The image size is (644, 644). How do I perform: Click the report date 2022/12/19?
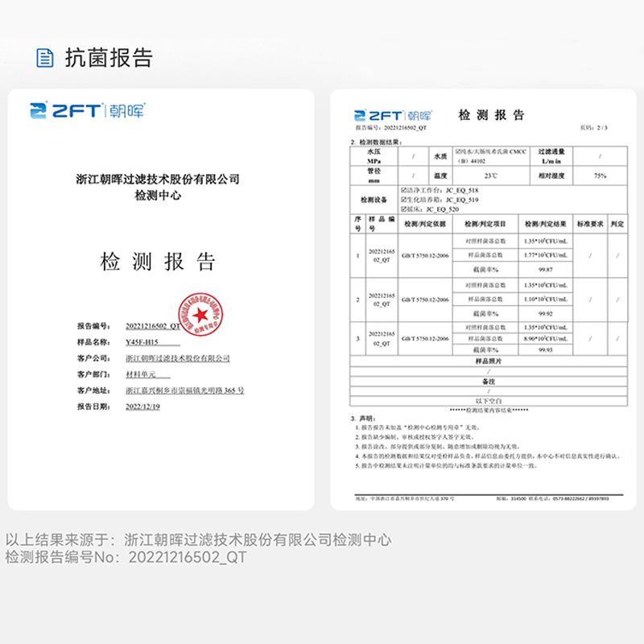(x=142, y=407)
